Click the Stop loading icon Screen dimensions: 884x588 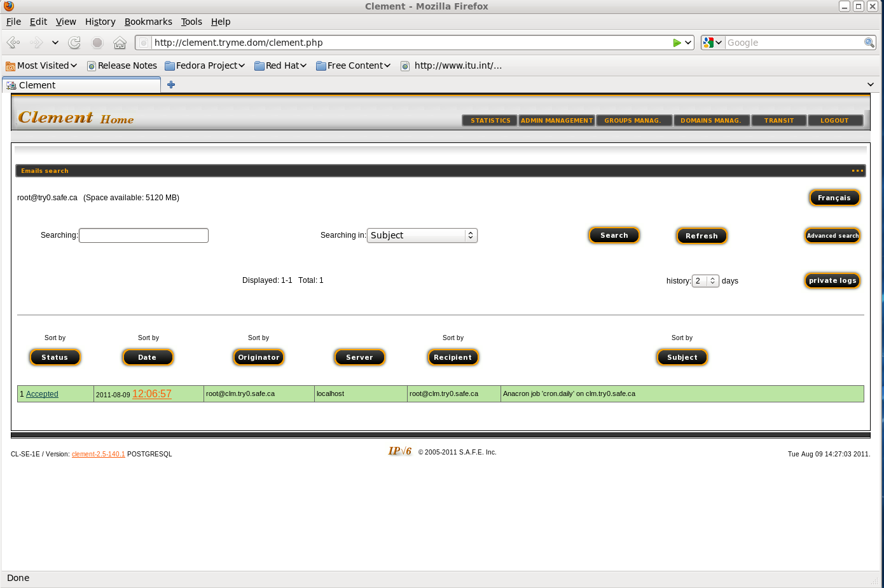pyautogui.click(x=97, y=43)
